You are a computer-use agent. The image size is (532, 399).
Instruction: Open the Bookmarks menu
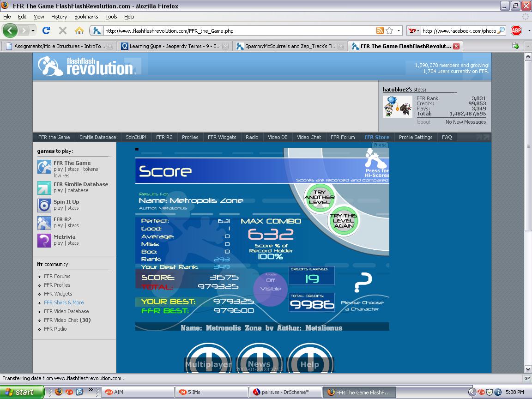coord(86,17)
